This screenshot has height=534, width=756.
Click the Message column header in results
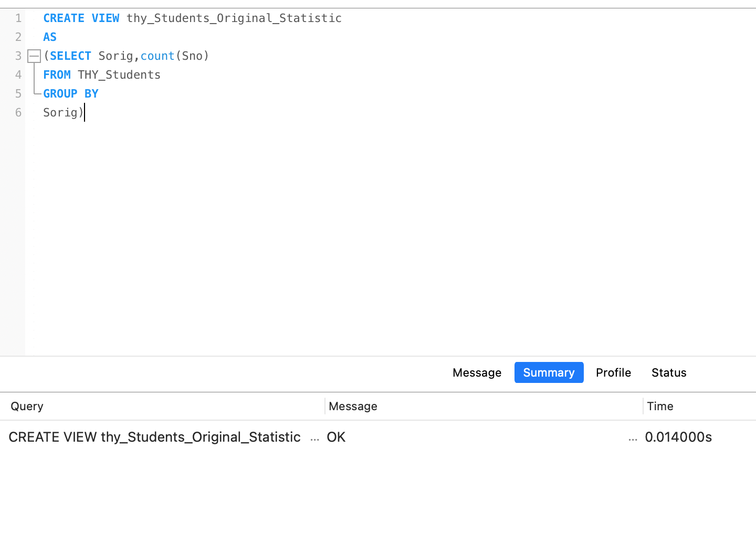[x=353, y=406]
